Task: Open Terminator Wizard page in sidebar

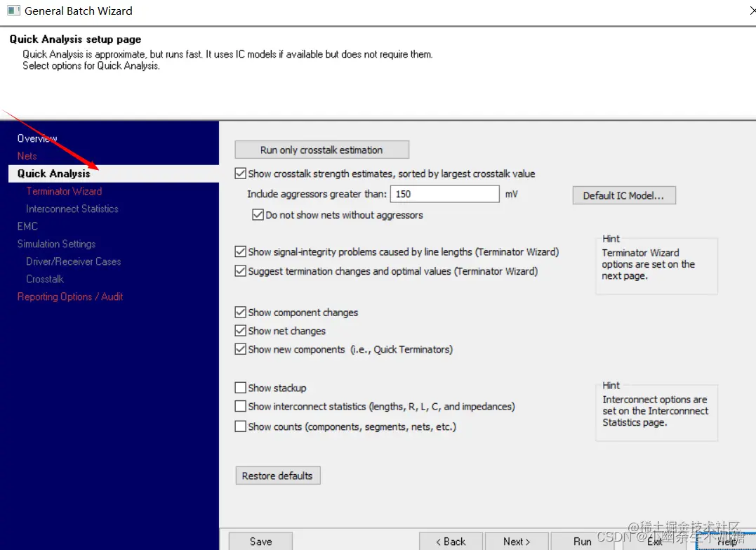Action: pos(64,191)
